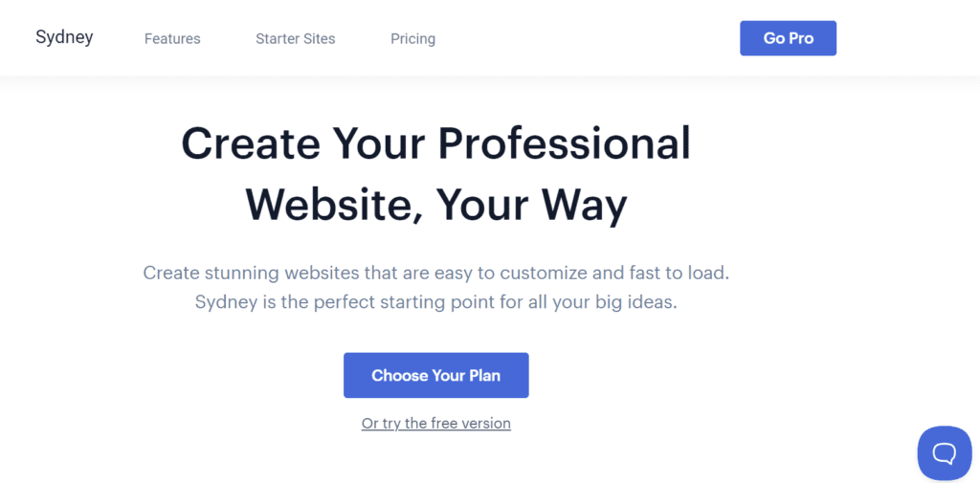Click the Go Pro button
The image size is (980, 483).
789,38
